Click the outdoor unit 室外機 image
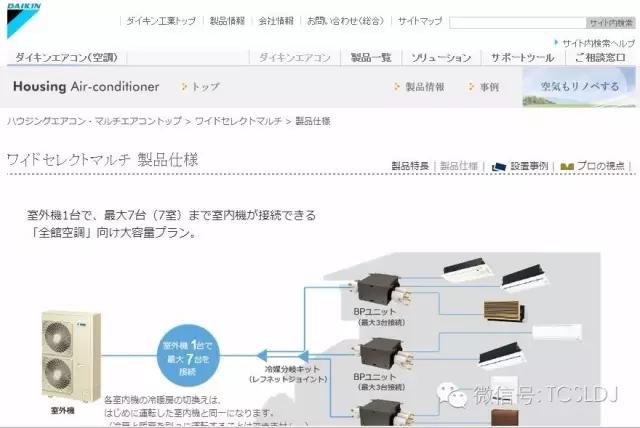Viewport: 640px width, 428px height. [71, 357]
